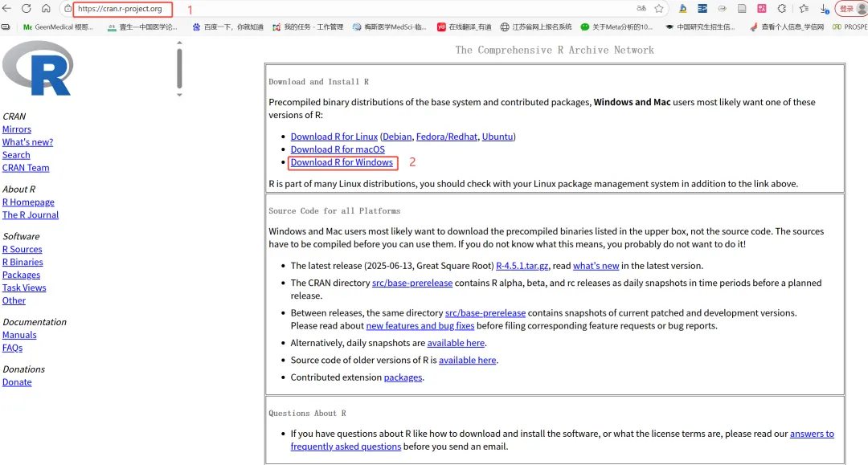The image size is (868, 465).
Task: Open the Mirrors link
Action: 17,129
